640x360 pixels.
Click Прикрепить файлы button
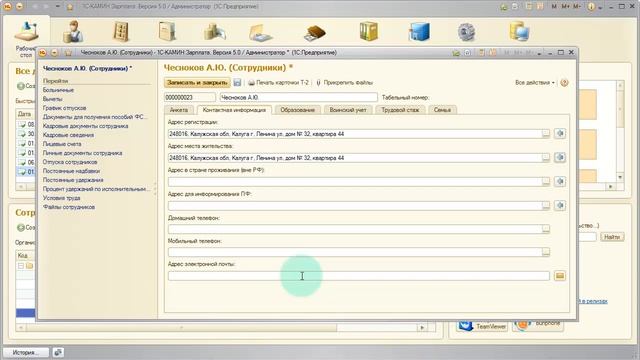(x=345, y=82)
